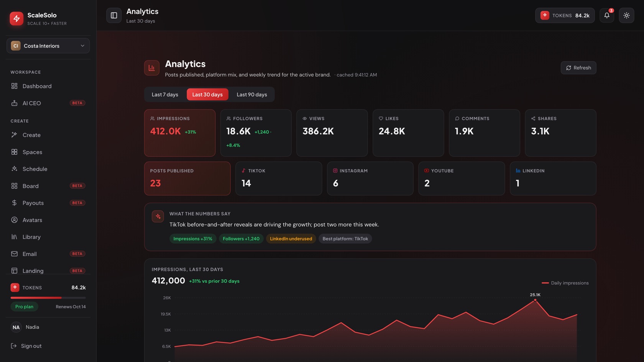Open the Schedule section

coord(48,169)
